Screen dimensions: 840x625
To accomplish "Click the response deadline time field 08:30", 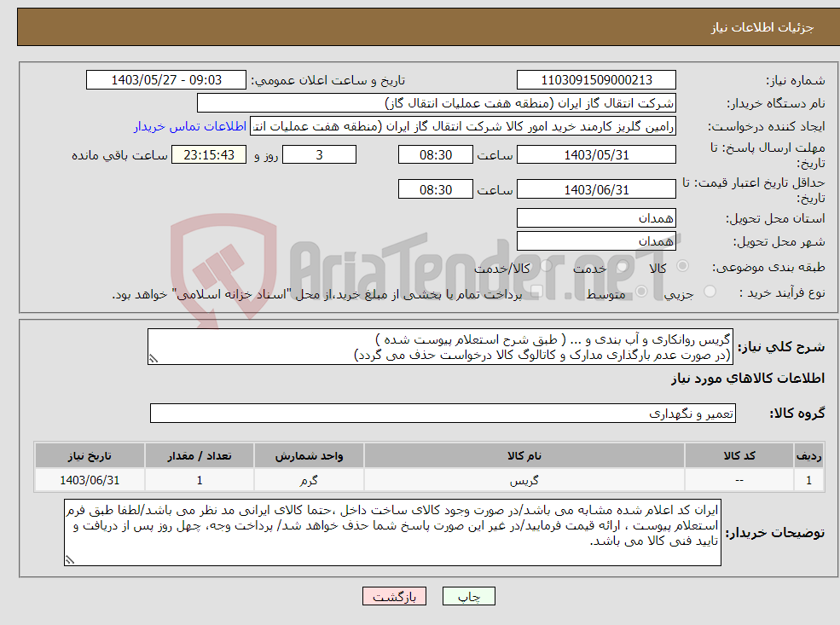I will pyautogui.click(x=436, y=155).
